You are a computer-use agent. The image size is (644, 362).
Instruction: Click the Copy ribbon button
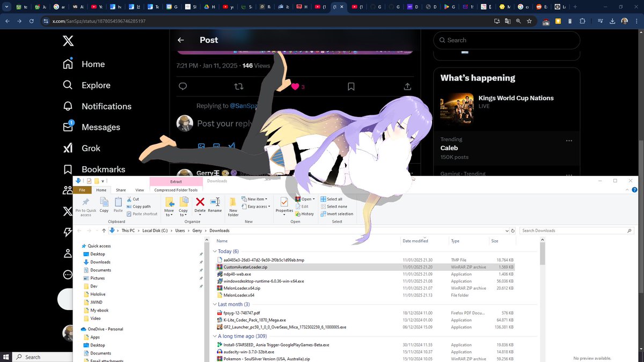[104, 204]
